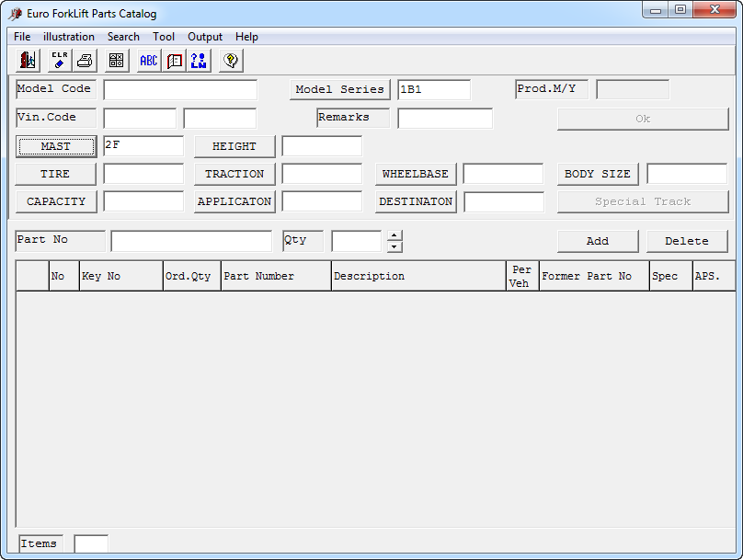
Task: Click the CAPACITY input field
Action: click(x=143, y=201)
